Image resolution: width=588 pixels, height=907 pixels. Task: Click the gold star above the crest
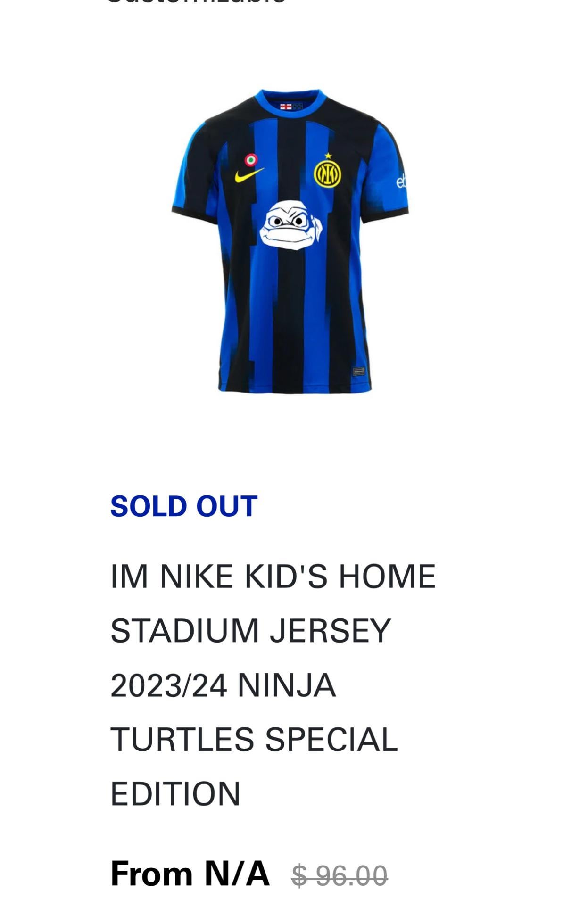click(328, 156)
